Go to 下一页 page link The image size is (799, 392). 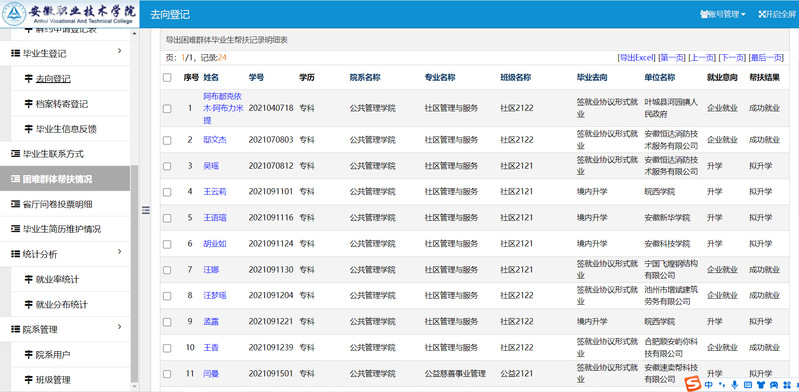point(732,58)
